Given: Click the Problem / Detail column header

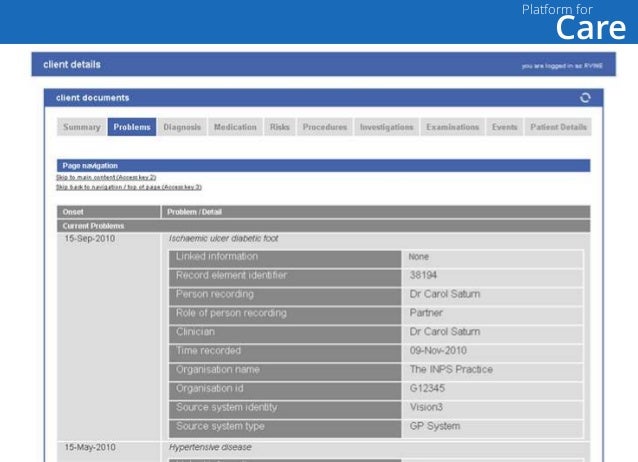Looking at the screenshot, I should (376, 212).
